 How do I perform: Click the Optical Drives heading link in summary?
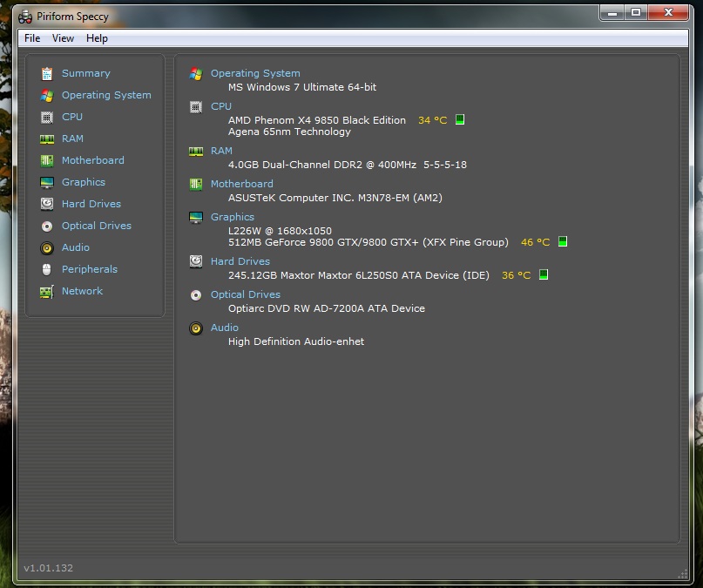[246, 294]
